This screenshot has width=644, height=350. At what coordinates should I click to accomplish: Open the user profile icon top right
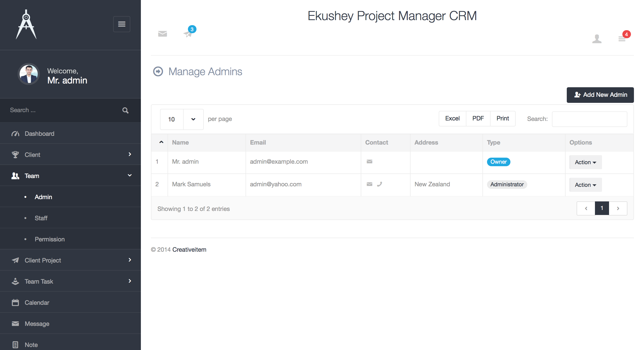coord(597,39)
